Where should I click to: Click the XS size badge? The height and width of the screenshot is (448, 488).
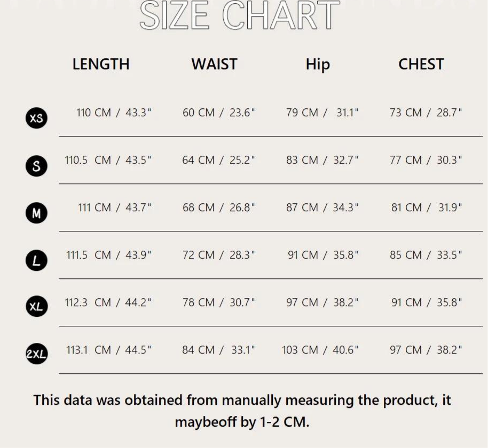tap(36, 118)
